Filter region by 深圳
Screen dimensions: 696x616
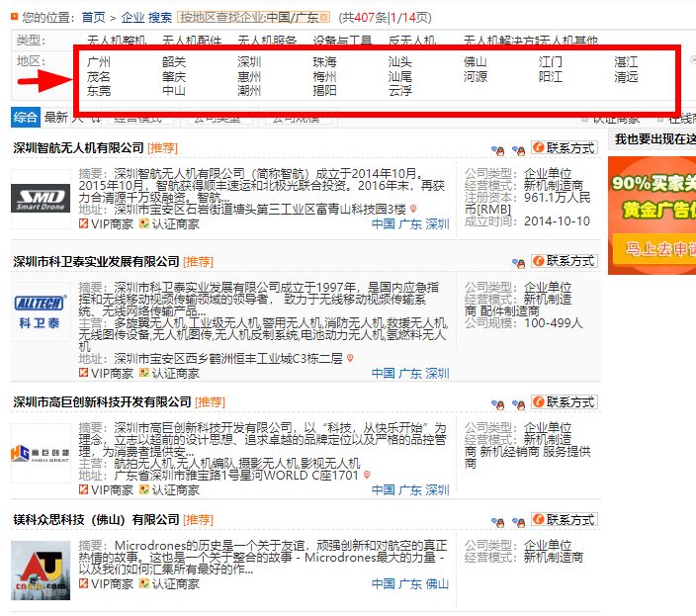[249, 62]
